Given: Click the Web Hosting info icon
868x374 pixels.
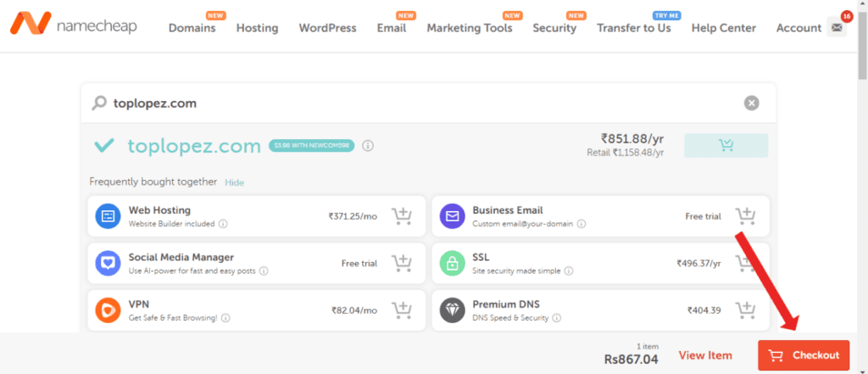Looking at the screenshot, I should 223,225.
